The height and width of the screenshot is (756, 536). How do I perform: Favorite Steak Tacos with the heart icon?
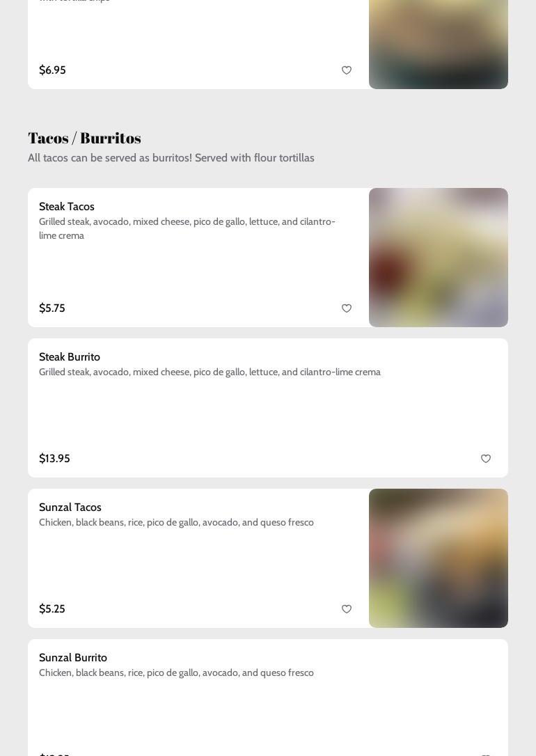[347, 308]
